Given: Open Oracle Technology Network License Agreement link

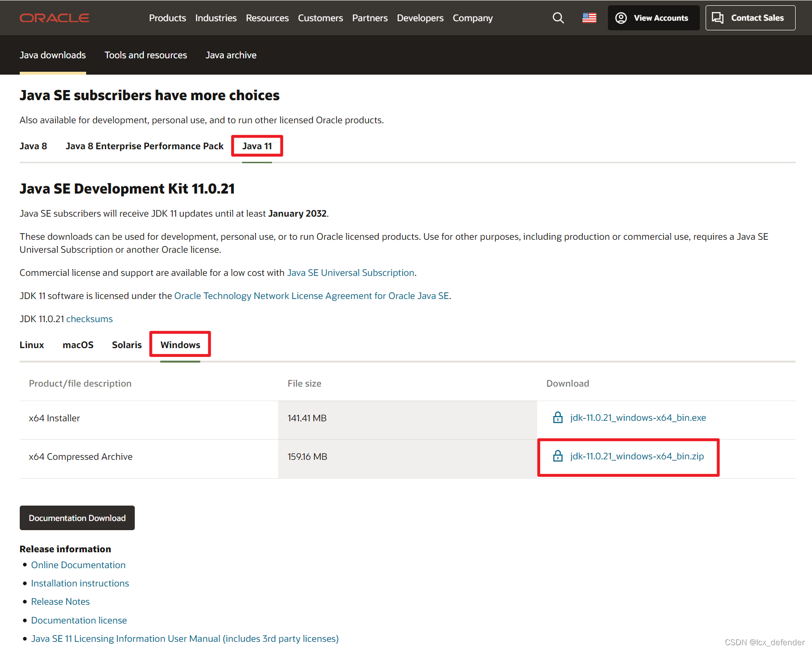Looking at the screenshot, I should 311,296.
